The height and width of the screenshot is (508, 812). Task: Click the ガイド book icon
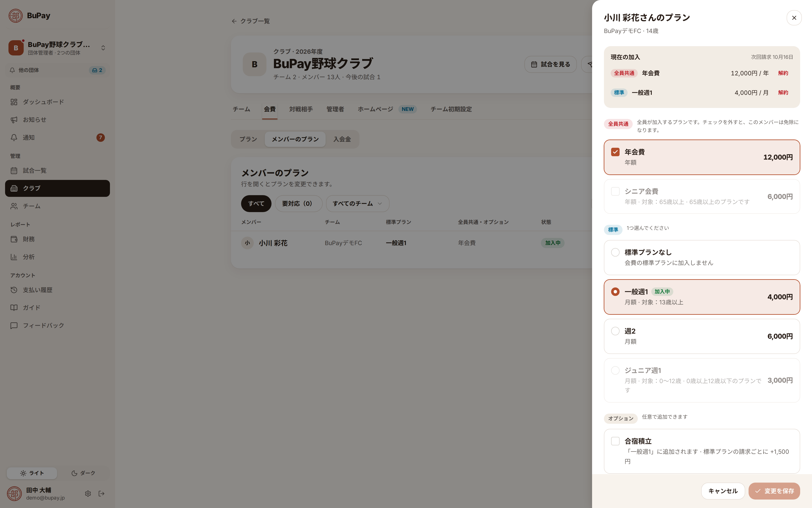[x=14, y=308]
